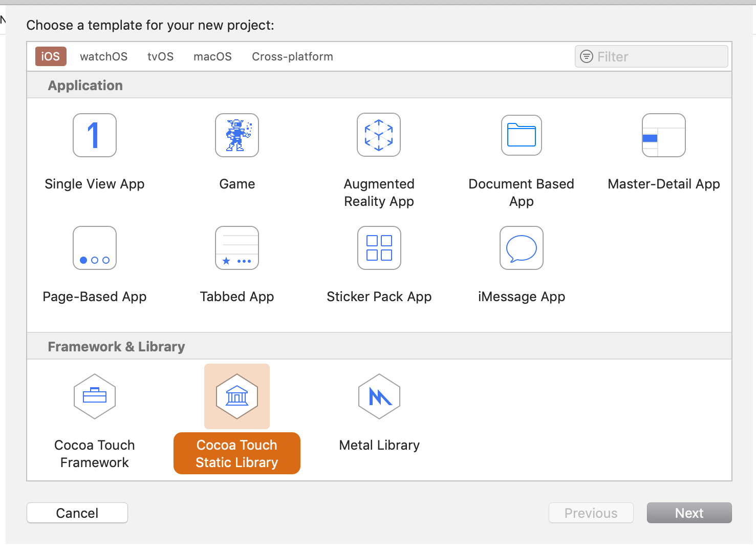Select the Page-Based App icon
The height and width of the screenshot is (547, 756).
[x=94, y=248]
